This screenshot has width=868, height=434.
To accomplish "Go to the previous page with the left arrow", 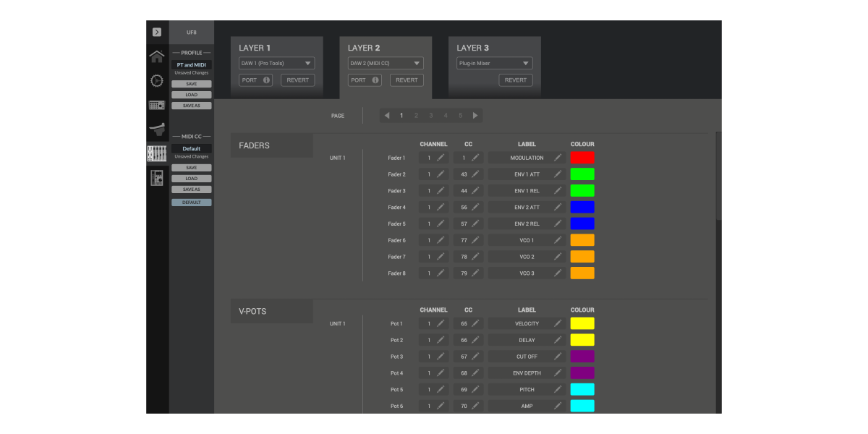I will click(x=387, y=116).
